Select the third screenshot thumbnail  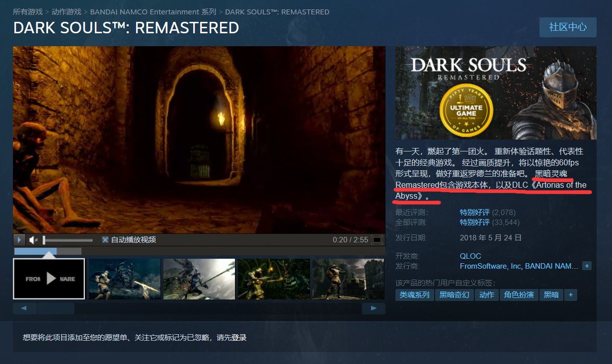[199, 279]
